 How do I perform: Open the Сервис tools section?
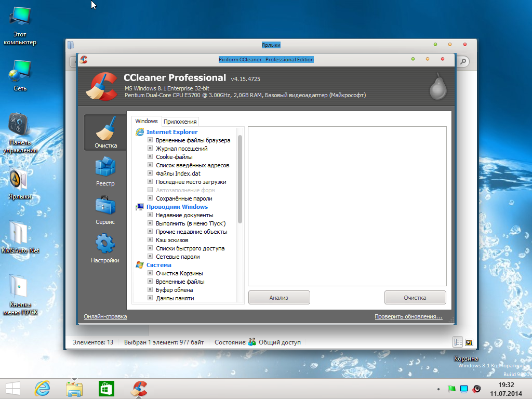tap(105, 210)
